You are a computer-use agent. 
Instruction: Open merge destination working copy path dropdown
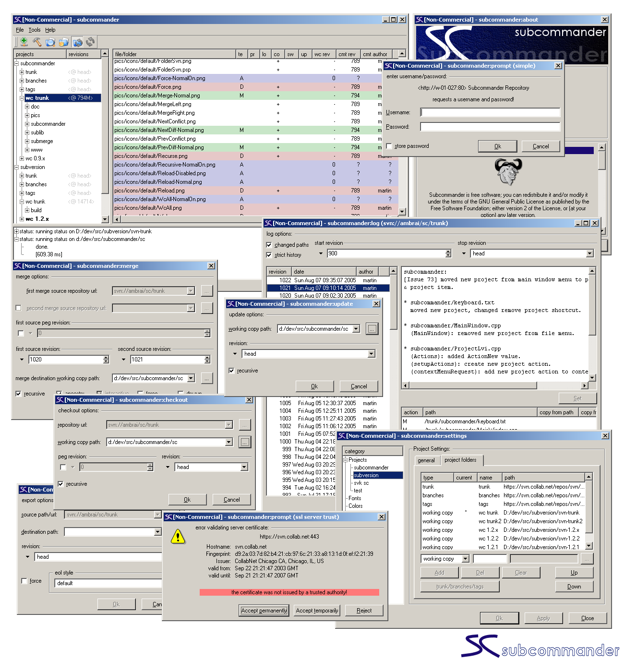[x=191, y=378]
